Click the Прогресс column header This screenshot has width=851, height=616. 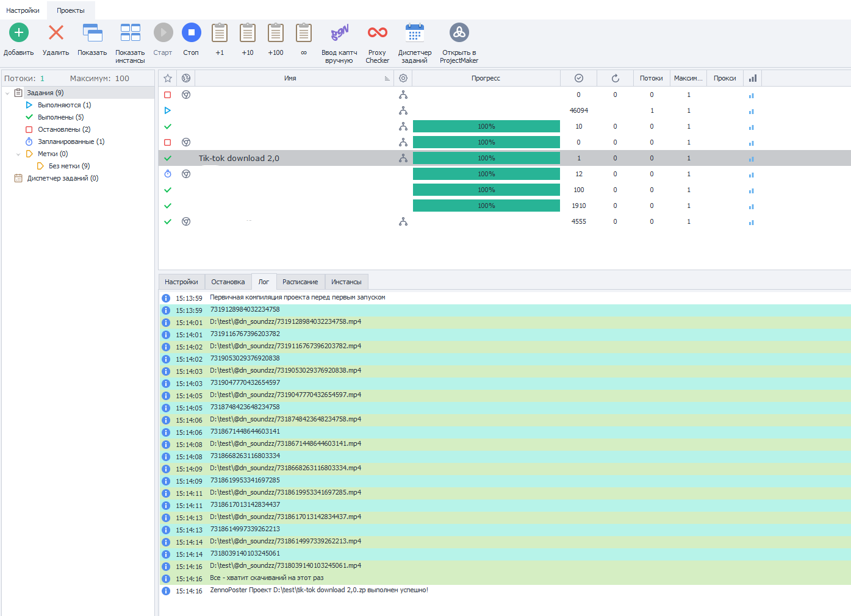(486, 78)
